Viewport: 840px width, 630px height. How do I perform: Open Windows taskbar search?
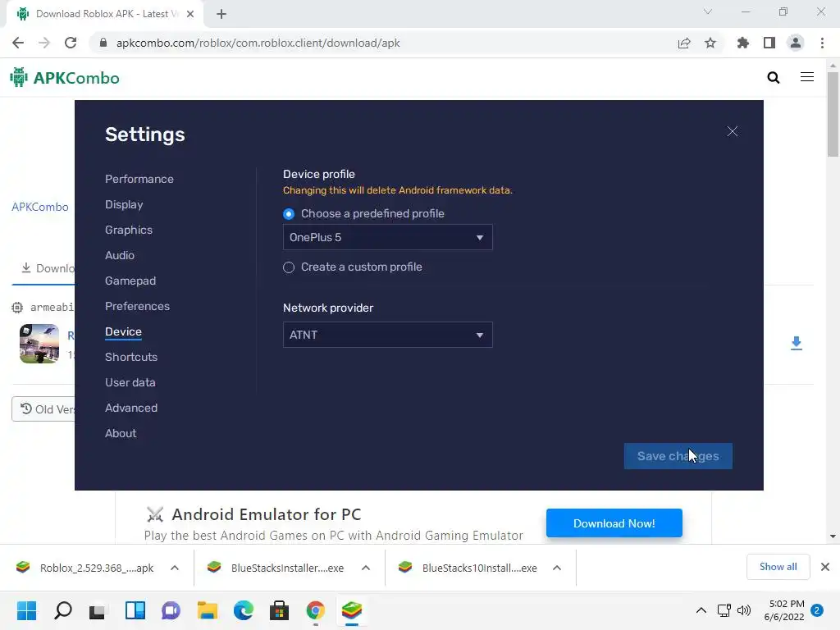click(x=62, y=610)
